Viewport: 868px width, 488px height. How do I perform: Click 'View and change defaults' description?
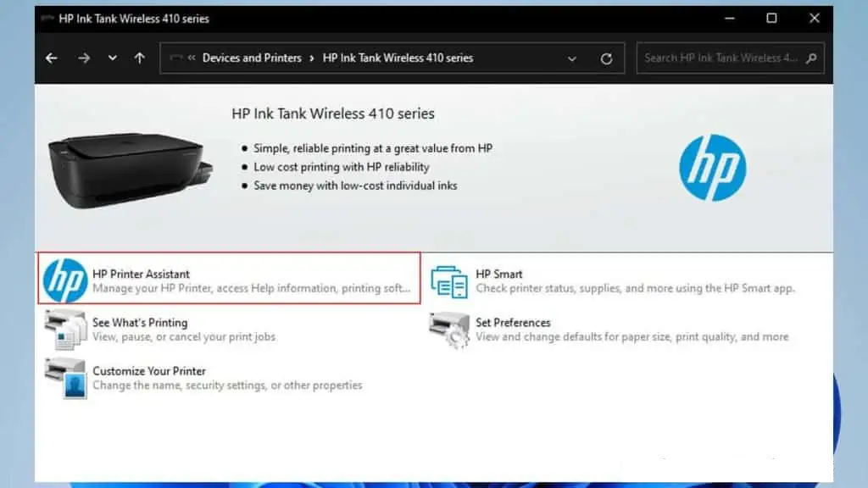pyautogui.click(x=632, y=336)
